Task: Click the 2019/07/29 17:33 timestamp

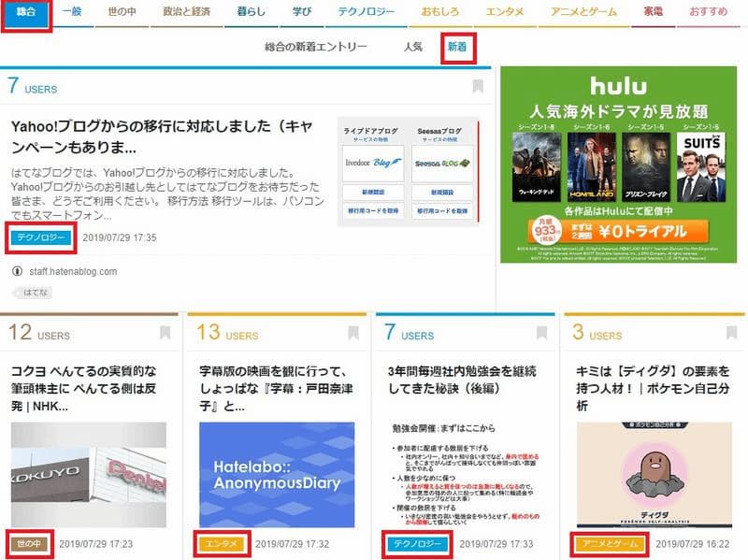Action: click(496, 544)
